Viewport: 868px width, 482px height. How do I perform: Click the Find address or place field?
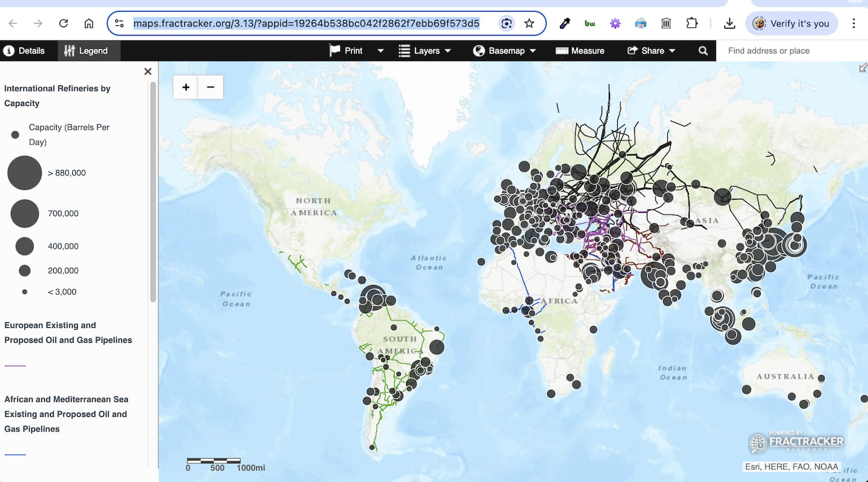click(x=790, y=51)
